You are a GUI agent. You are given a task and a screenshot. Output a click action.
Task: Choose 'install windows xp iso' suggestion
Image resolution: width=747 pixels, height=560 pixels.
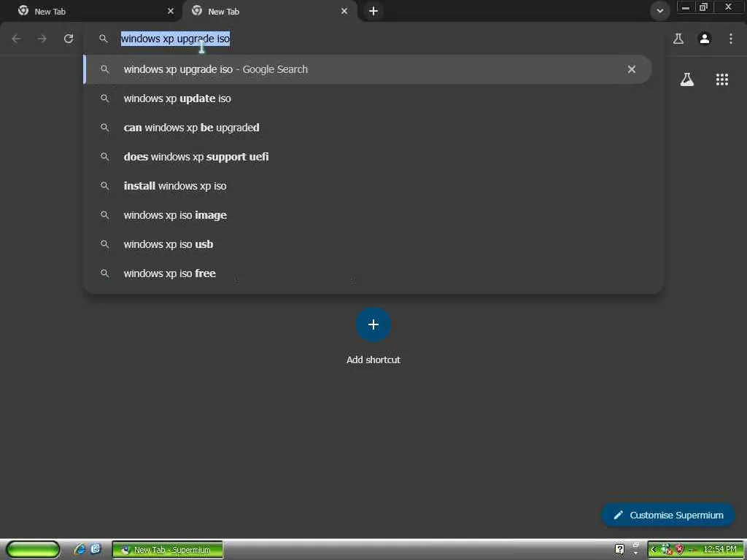[x=368, y=186]
